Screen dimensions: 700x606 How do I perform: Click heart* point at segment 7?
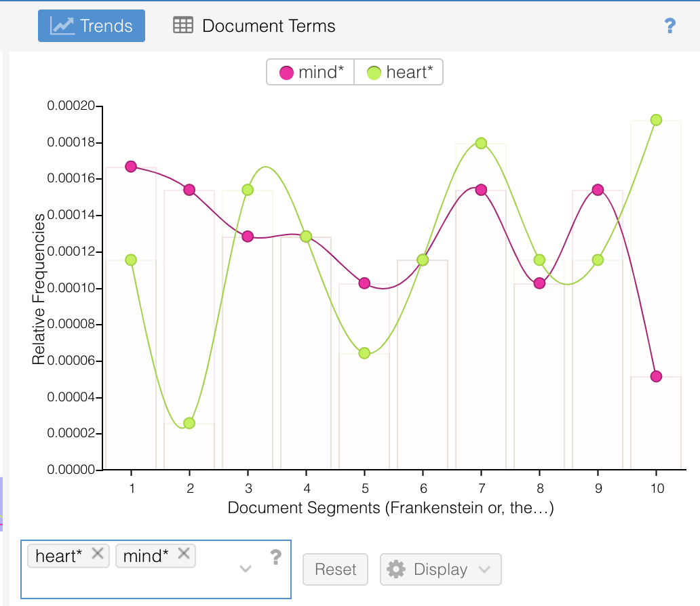tap(481, 143)
